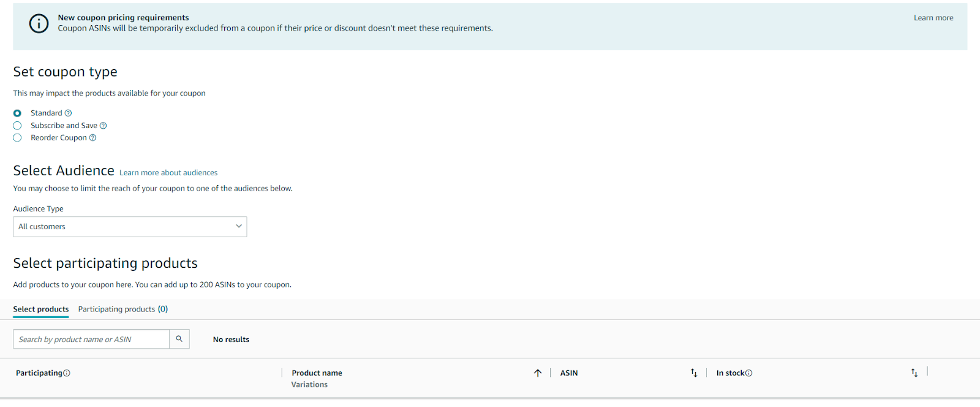This screenshot has width=980, height=407.
Task: Click the sort icon for the In stock column
Action: pyautogui.click(x=914, y=373)
